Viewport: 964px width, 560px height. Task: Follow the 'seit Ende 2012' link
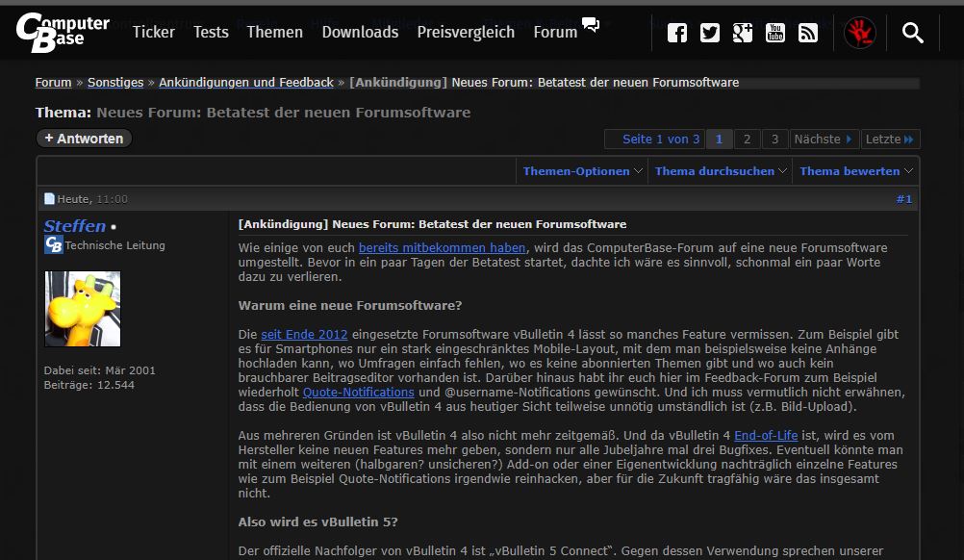(x=304, y=335)
